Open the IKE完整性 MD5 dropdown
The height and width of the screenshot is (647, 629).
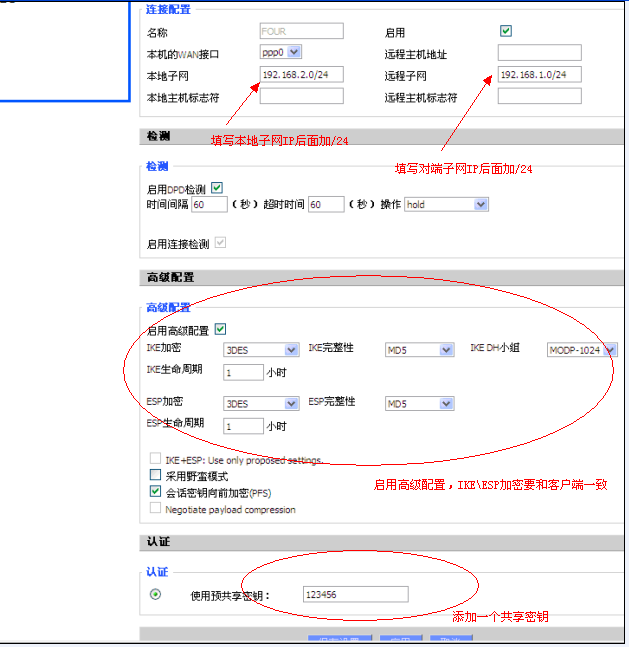point(419,350)
